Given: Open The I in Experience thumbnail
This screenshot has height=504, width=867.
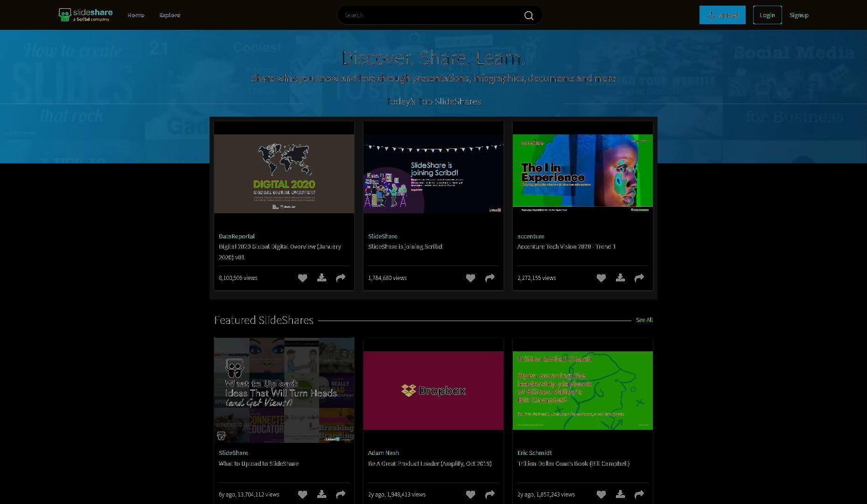Looking at the screenshot, I should (x=583, y=174).
